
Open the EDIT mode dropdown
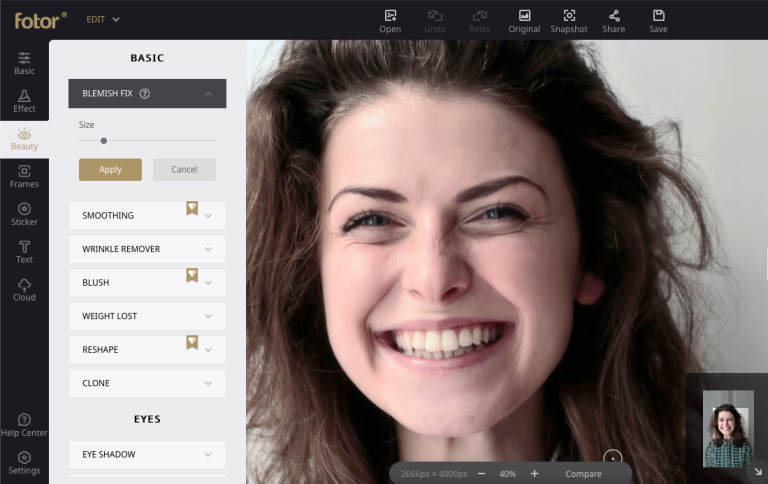coord(103,20)
